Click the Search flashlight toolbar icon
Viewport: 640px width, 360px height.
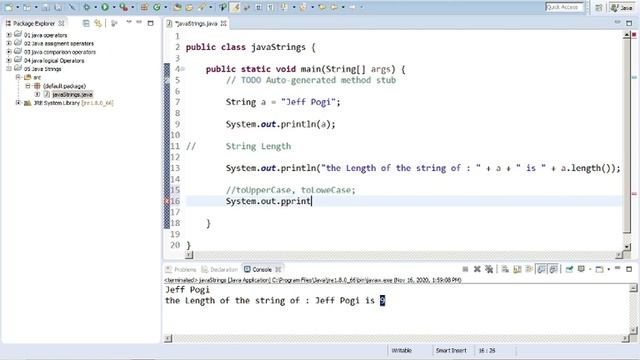point(202,7)
